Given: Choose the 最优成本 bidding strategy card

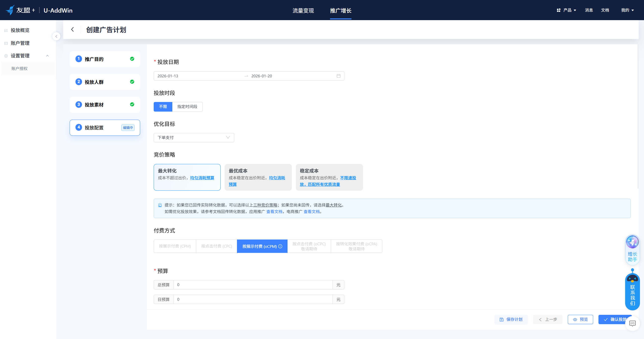Looking at the screenshot, I should 258,177.
